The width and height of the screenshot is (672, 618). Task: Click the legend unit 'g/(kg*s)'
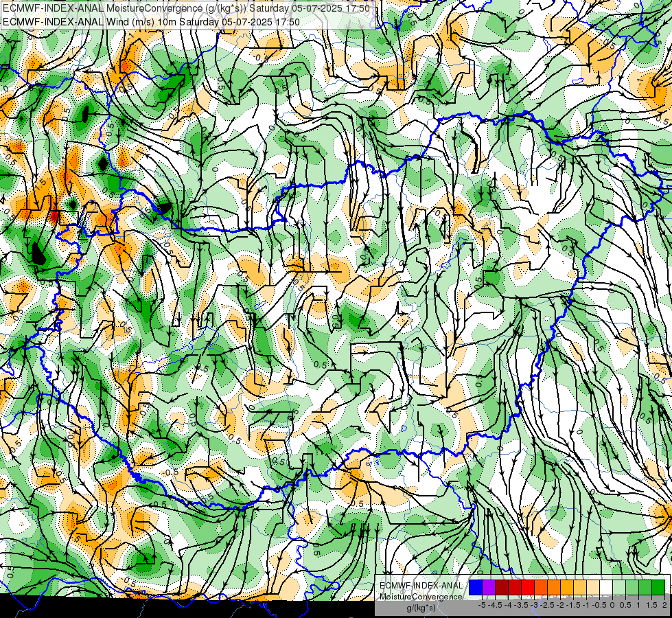pyautogui.click(x=421, y=608)
